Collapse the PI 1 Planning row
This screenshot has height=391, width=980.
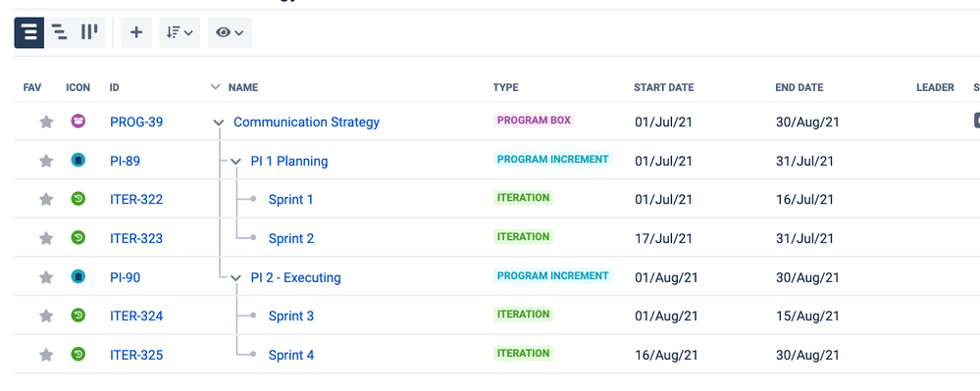pos(235,161)
